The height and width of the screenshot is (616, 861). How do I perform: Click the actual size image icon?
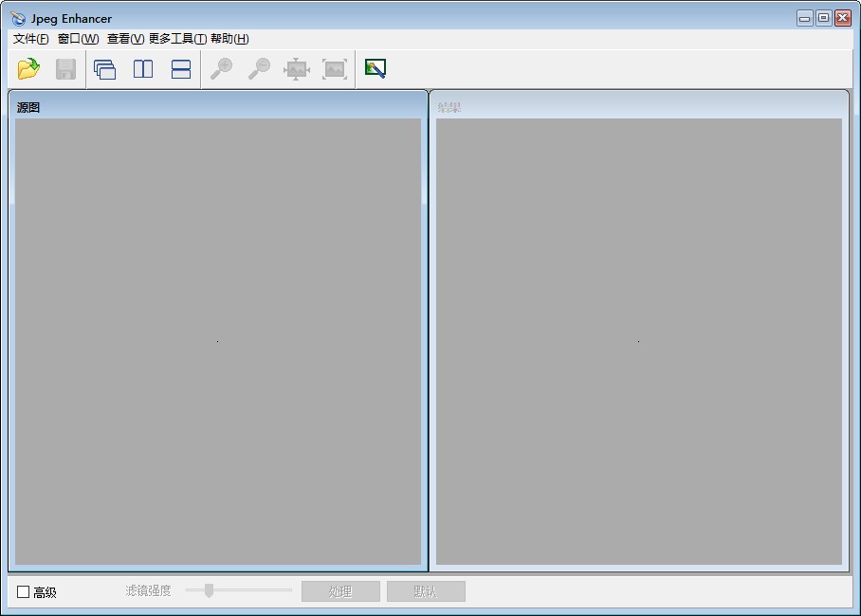(335, 69)
